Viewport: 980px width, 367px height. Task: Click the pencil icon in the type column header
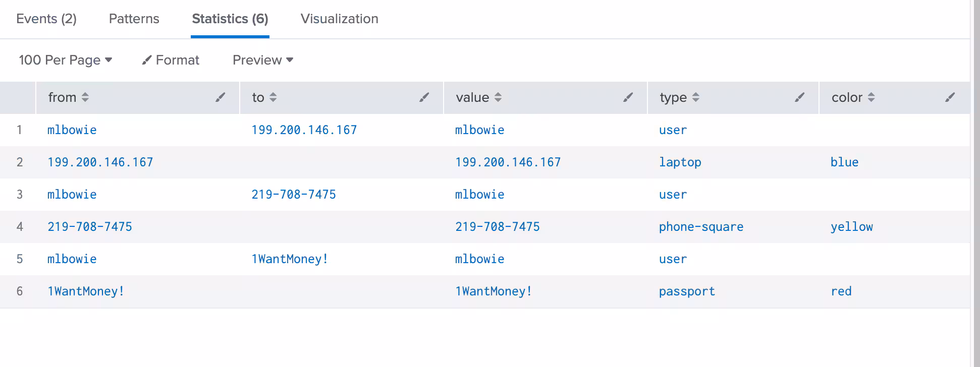click(799, 97)
